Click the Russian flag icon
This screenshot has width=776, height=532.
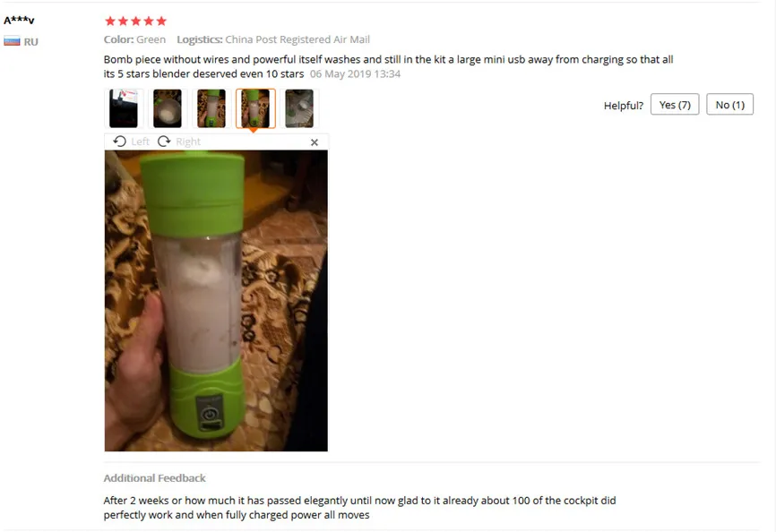[x=12, y=41]
